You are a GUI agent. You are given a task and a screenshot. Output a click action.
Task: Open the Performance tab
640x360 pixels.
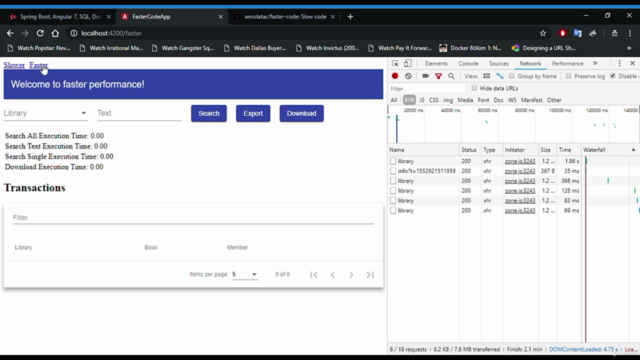[x=567, y=64]
